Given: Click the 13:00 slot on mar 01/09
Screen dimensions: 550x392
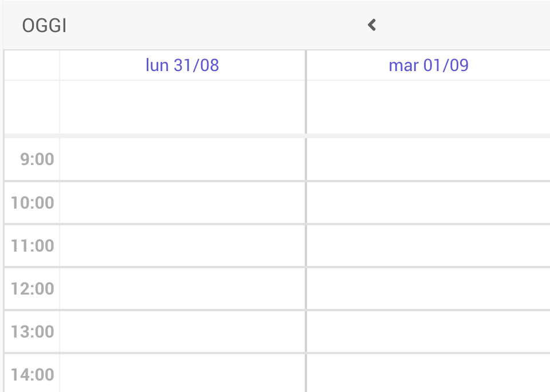Looking at the screenshot, I should click(x=429, y=332).
